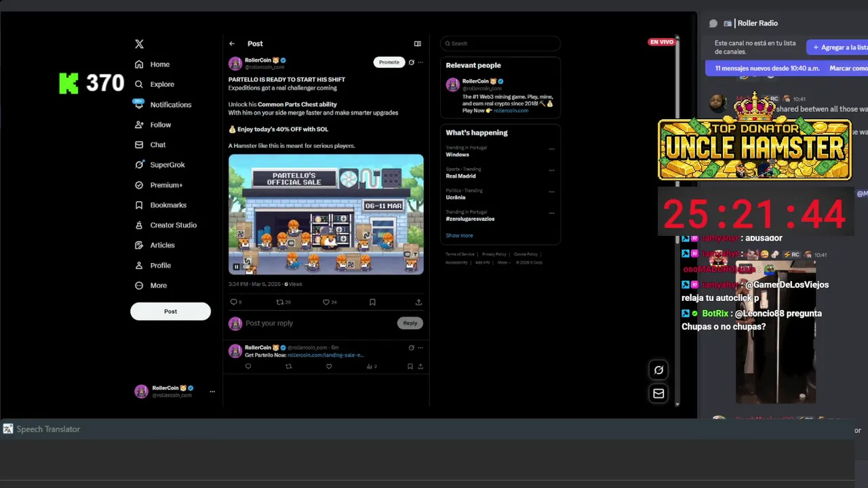Open three-dot menu on reply post
Image resolution: width=868 pixels, height=488 pixels.
pos(420,348)
